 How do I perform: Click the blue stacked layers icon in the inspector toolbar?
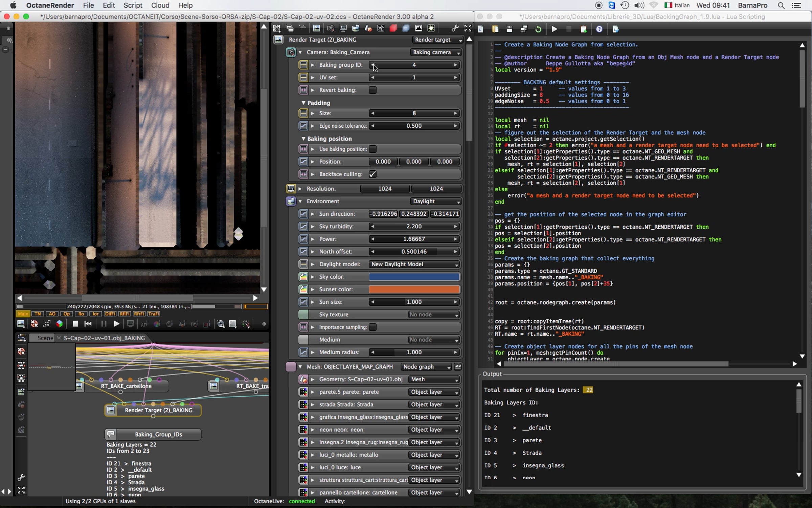click(406, 28)
